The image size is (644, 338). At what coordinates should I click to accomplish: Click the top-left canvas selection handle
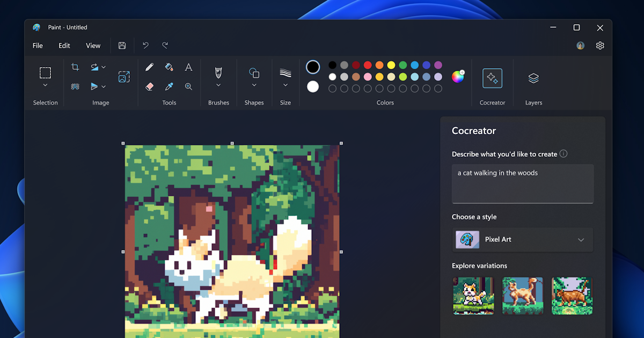click(123, 143)
